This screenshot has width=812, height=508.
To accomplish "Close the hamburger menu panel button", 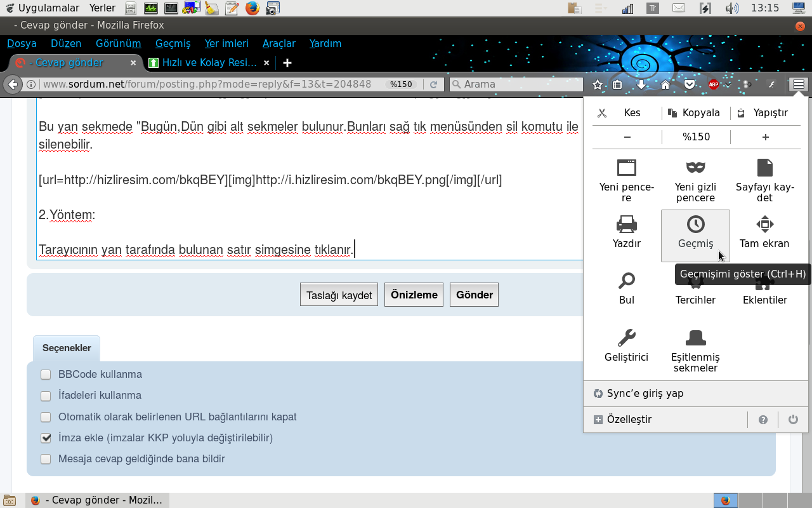I will [x=798, y=84].
